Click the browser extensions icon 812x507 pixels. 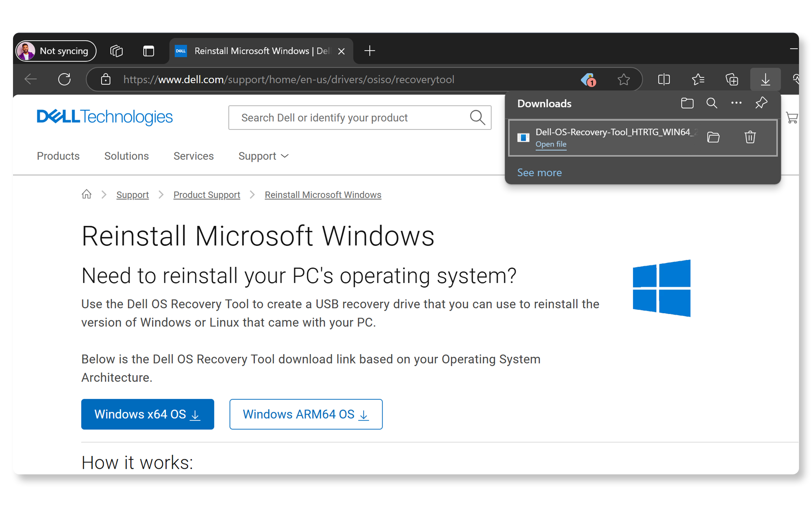pyautogui.click(x=796, y=80)
